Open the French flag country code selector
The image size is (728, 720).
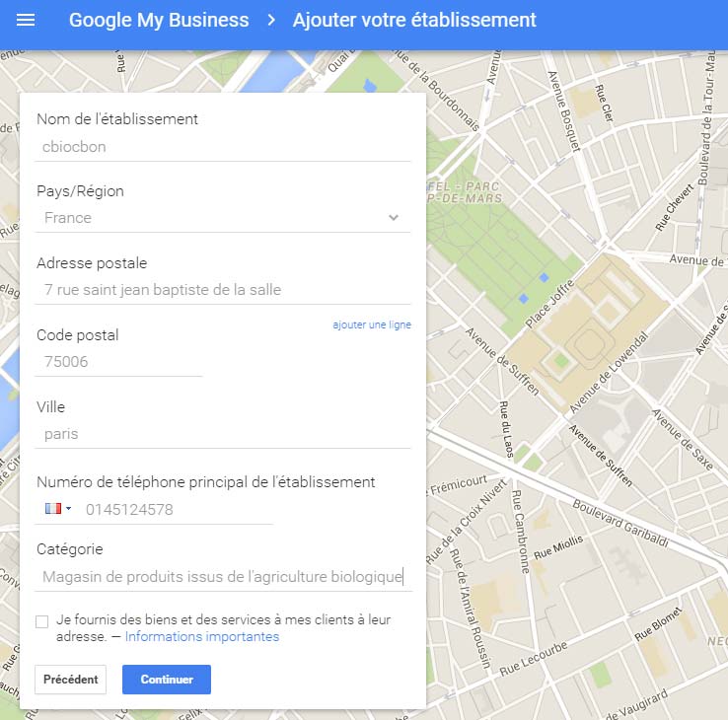[x=58, y=509]
